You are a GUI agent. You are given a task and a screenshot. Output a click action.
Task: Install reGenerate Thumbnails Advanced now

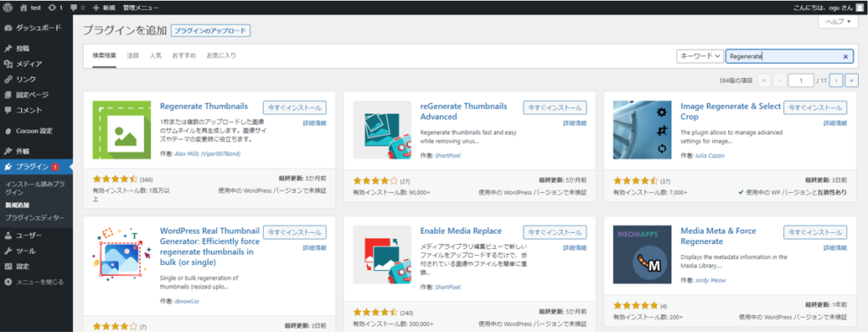coord(555,108)
